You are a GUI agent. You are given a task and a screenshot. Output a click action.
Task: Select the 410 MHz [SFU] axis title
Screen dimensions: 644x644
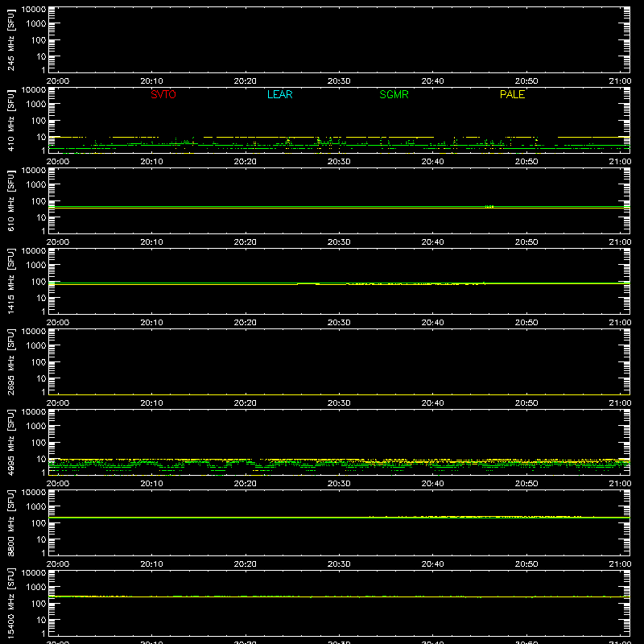[x=10, y=120]
